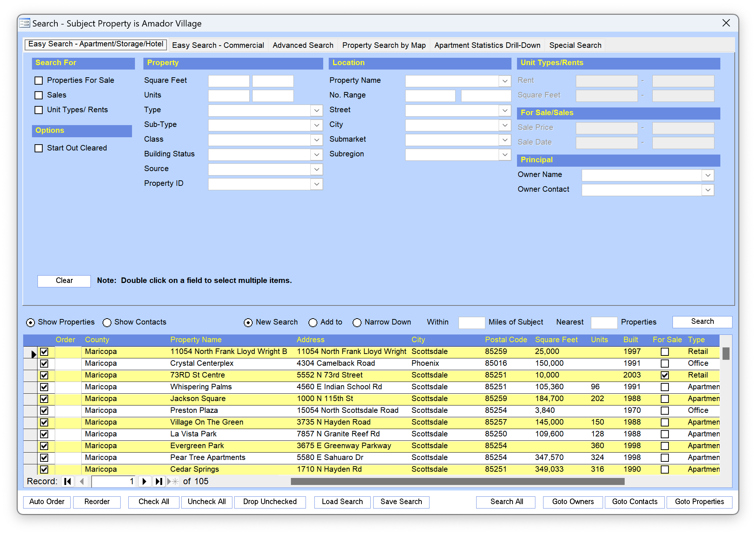Click the previous record arrow icon

coord(82,481)
